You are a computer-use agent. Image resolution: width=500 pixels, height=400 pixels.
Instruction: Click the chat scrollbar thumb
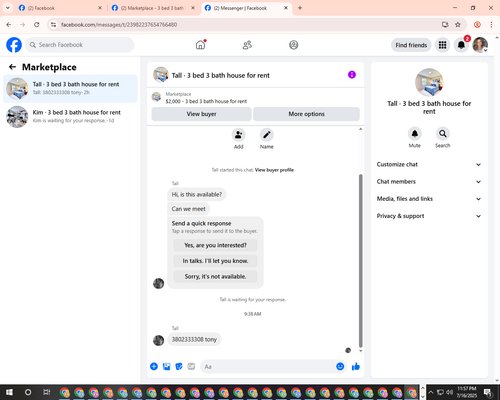[360, 261]
